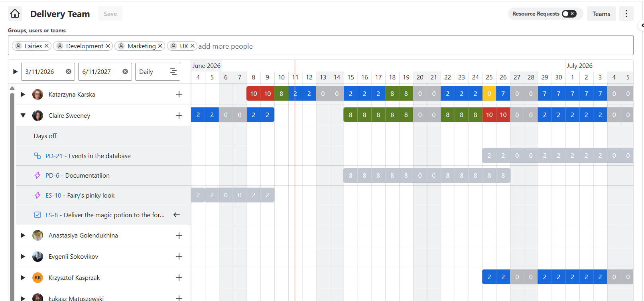Click the Fairies group person icon
Image resolution: width=644 pixels, height=301 pixels.
(18, 46)
